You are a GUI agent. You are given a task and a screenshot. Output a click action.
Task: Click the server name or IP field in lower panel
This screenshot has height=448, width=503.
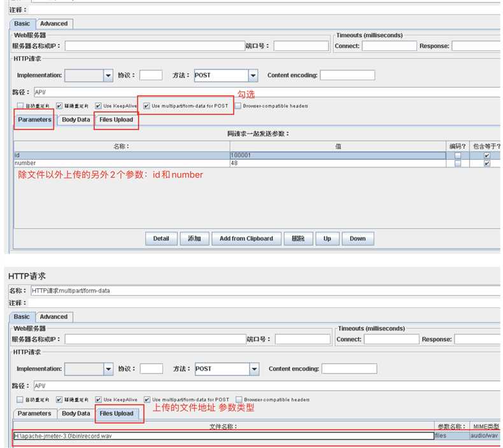155,339
